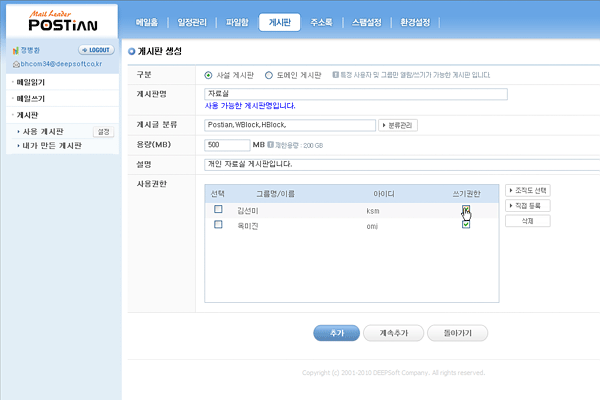The image size is (600, 400).
Task: Click the LOGOUT button
Action: point(96,50)
